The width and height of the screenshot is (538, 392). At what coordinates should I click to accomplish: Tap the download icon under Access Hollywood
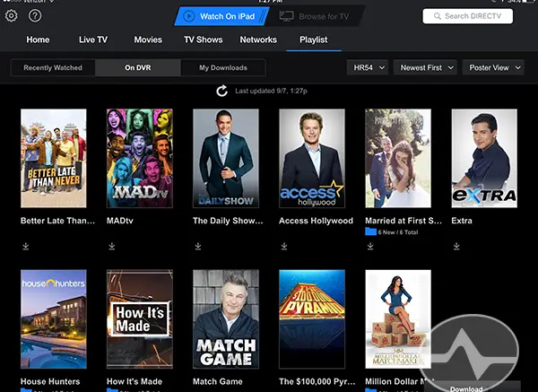coord(284,246)
